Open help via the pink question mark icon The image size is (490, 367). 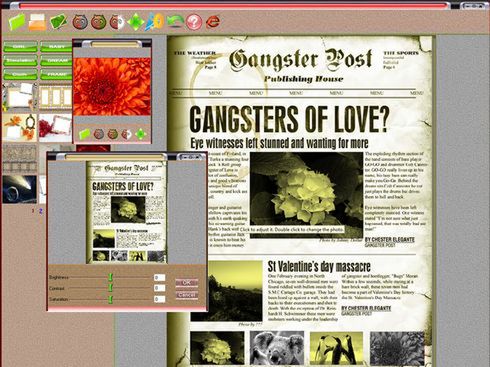click(194, 22)
